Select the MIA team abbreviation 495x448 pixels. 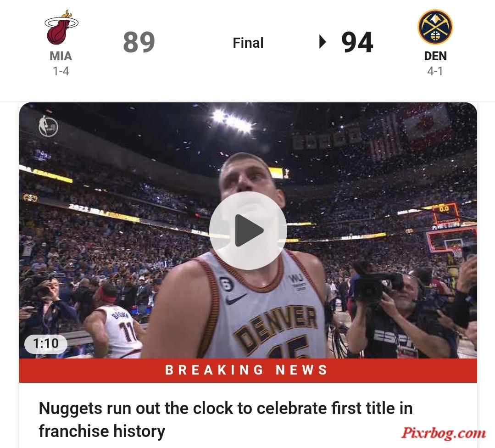tap(61, 56)
